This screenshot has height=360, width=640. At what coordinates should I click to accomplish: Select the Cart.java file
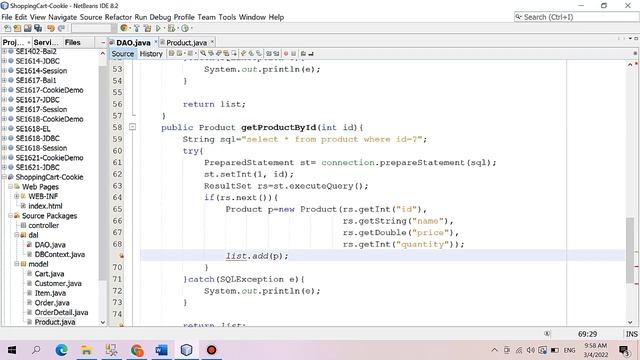coord(49,273)
